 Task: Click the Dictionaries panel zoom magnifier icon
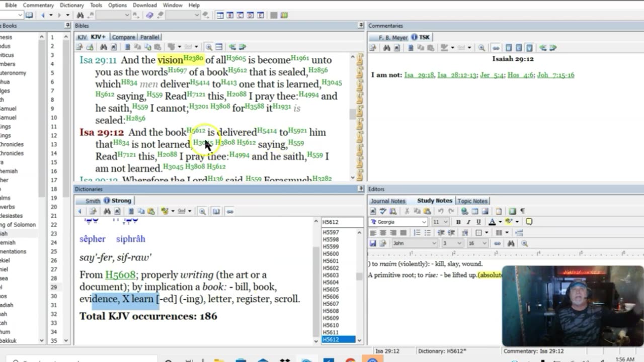pyautogui.click(x=202, y=211)
